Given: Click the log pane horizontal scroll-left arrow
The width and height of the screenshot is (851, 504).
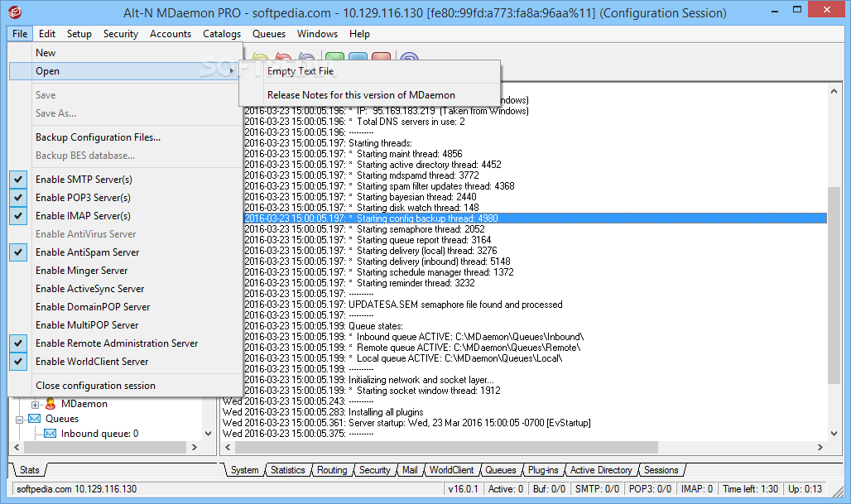Looking at the screenshot, I should tap(228, 448).
